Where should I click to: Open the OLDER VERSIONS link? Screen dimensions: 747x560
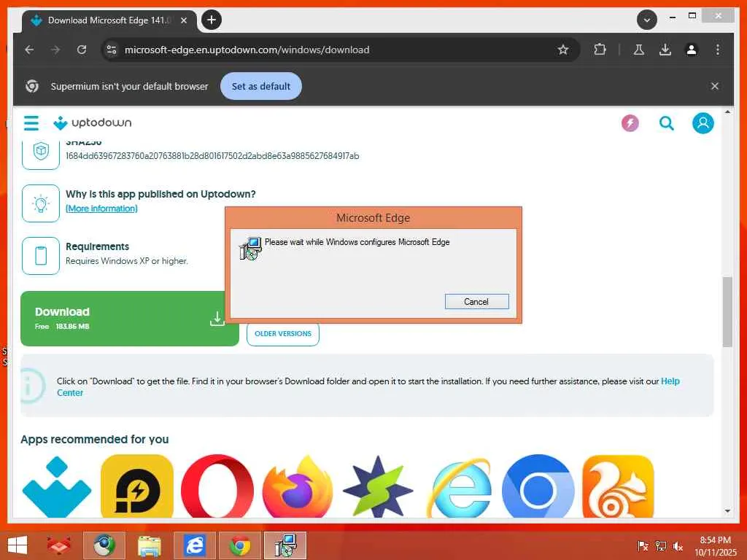283,334
